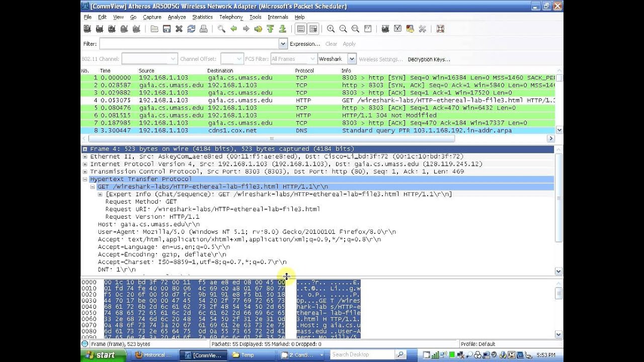Zoom out the packet text
The width and height of the screenshot is (644, 362).
[x=343, y=29]
